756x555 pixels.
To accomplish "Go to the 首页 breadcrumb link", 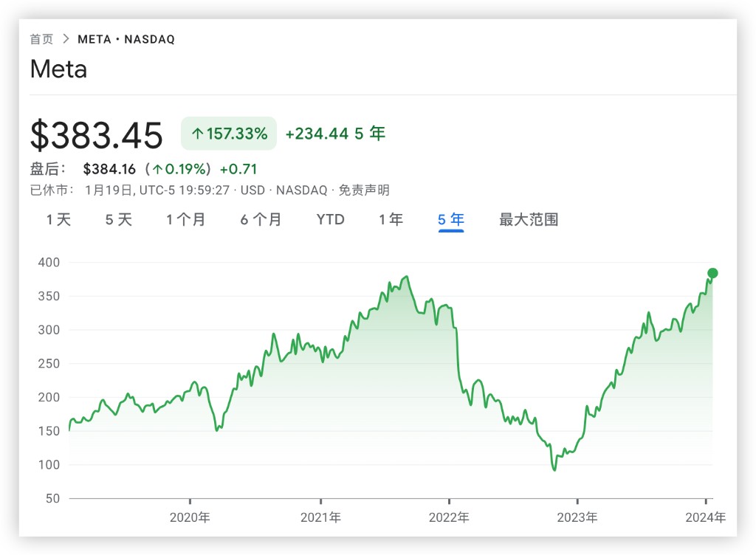I will 41,39.
